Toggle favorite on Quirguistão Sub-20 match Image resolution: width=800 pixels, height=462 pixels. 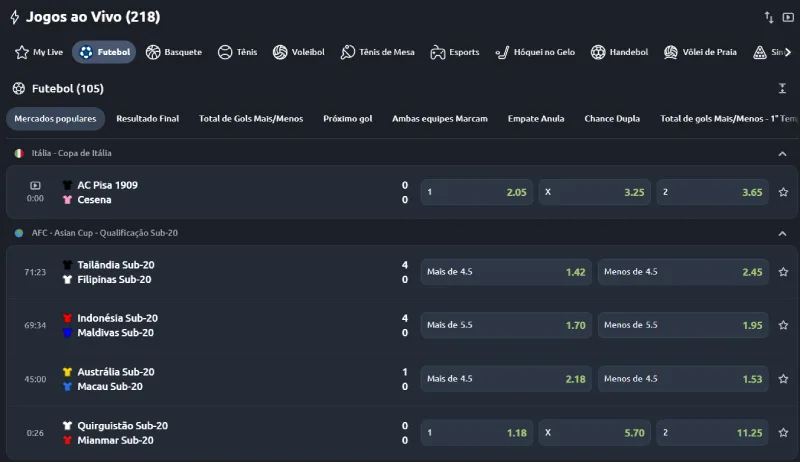click(783, 433)
